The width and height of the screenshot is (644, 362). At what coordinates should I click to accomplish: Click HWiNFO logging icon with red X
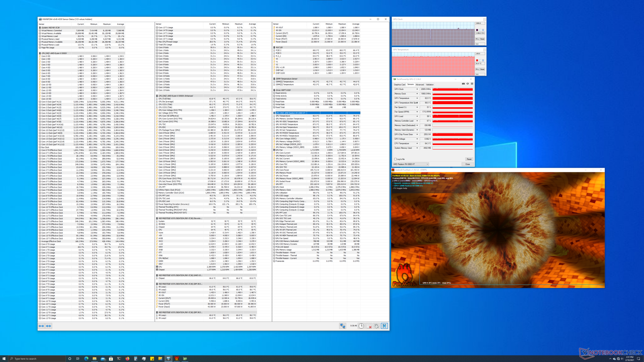[369, 326]
